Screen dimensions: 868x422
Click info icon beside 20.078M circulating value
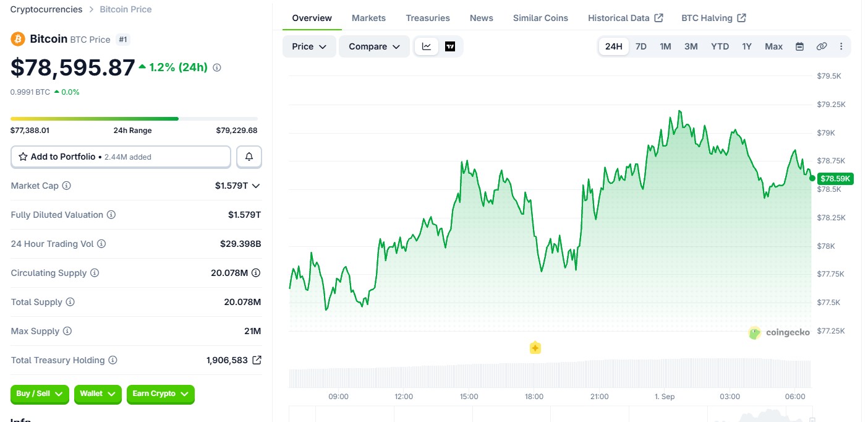(256, 273)
